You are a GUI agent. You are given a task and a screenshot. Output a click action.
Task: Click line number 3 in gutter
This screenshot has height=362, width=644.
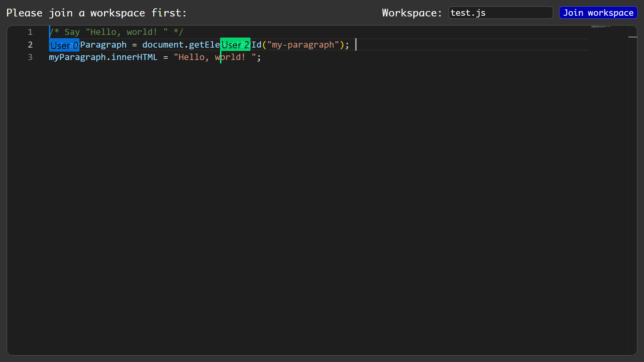point(30,57)
